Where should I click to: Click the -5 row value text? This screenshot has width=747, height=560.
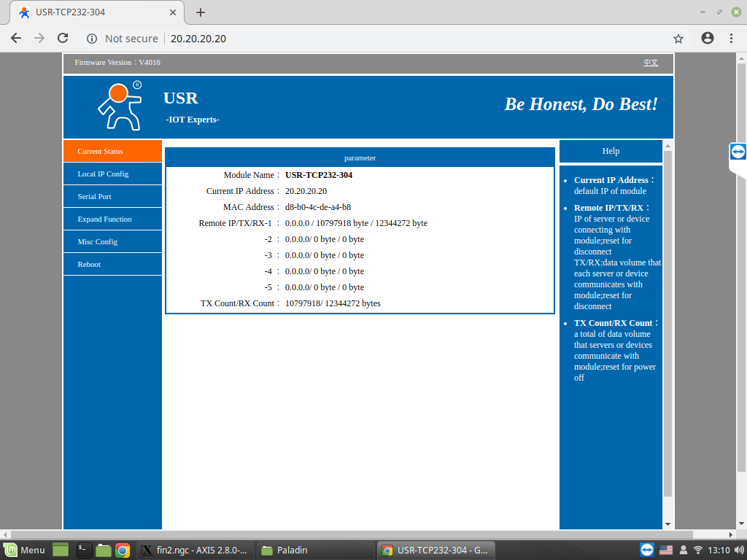pos(325,287)
